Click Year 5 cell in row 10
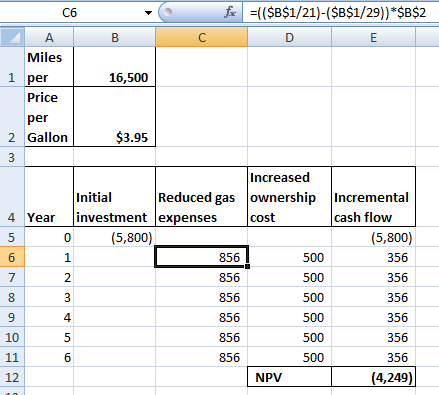Viewport: 439px width, 395px height. pyautogui.click(x=49, y=337)
